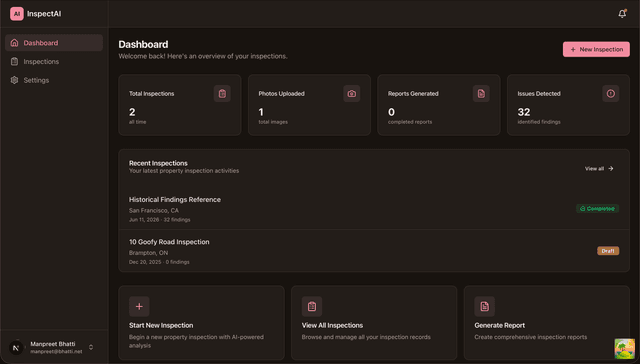
Task: Click the Reports Generated document icon
Action: (x=481, y=93)
